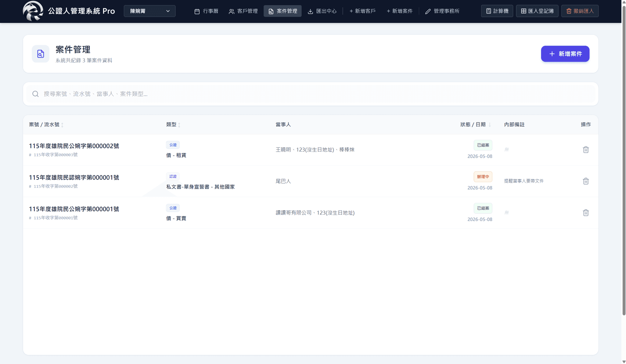Open the 匯出中心 export center

pyautogui.click(x=322, y=11)
